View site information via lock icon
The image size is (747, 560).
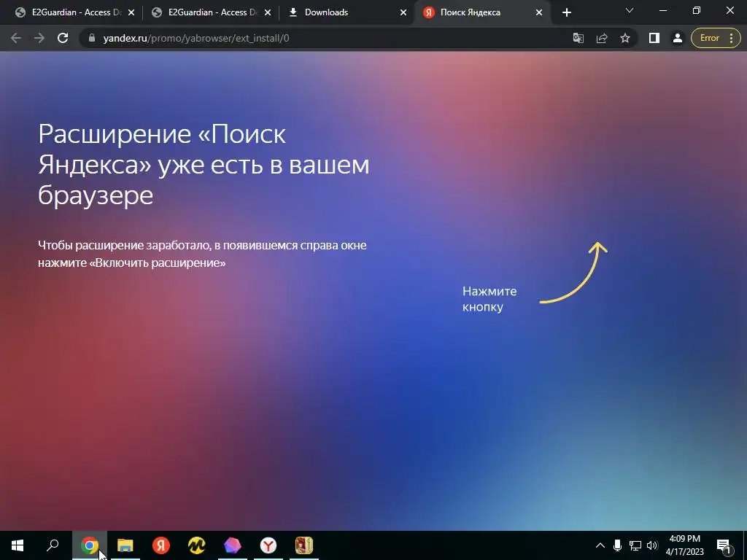point(93,38)
